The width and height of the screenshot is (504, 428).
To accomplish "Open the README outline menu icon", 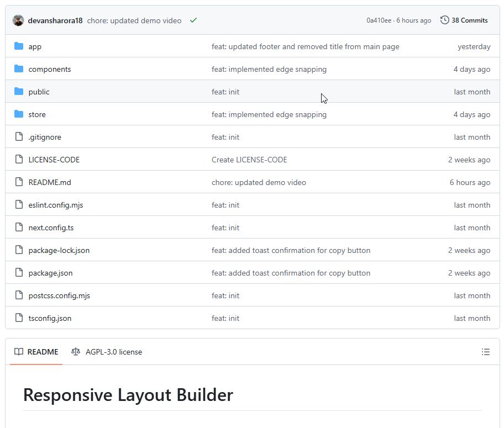I will (486, 352).
